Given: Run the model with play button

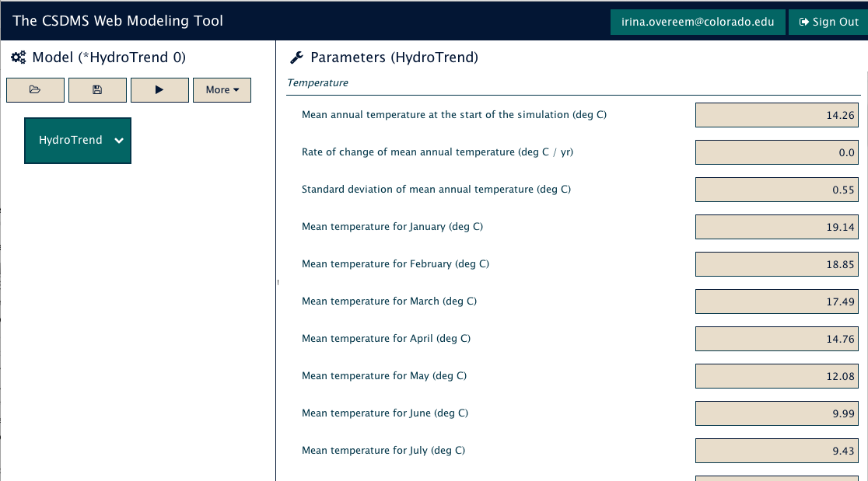Looking at the screenshot, I should [x=159, y=90].
